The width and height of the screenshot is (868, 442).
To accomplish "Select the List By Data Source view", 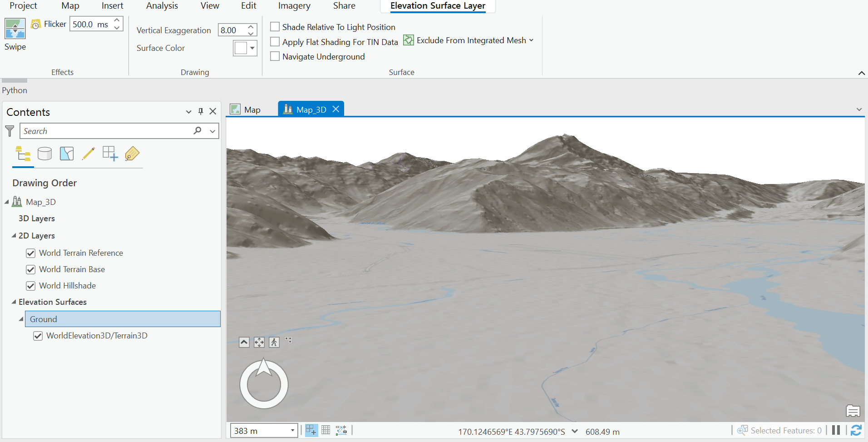I will pyautogui.click(x=45, y=154).
